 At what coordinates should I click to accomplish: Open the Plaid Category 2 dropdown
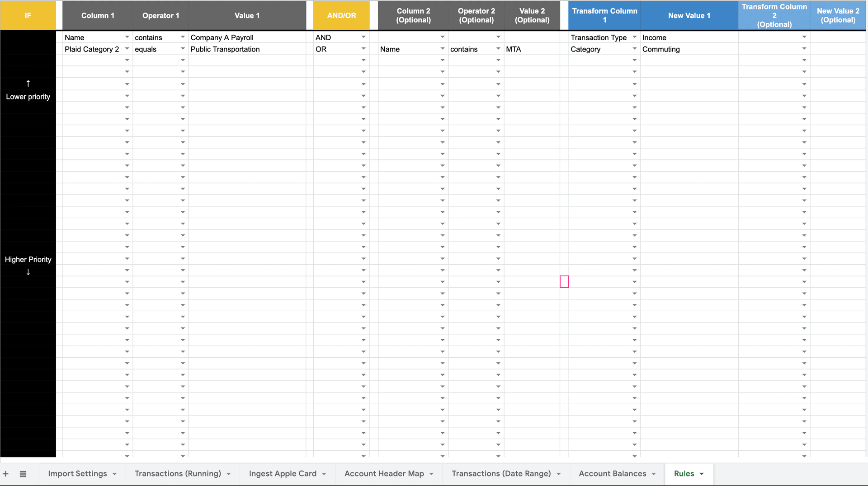click(127, 49)
